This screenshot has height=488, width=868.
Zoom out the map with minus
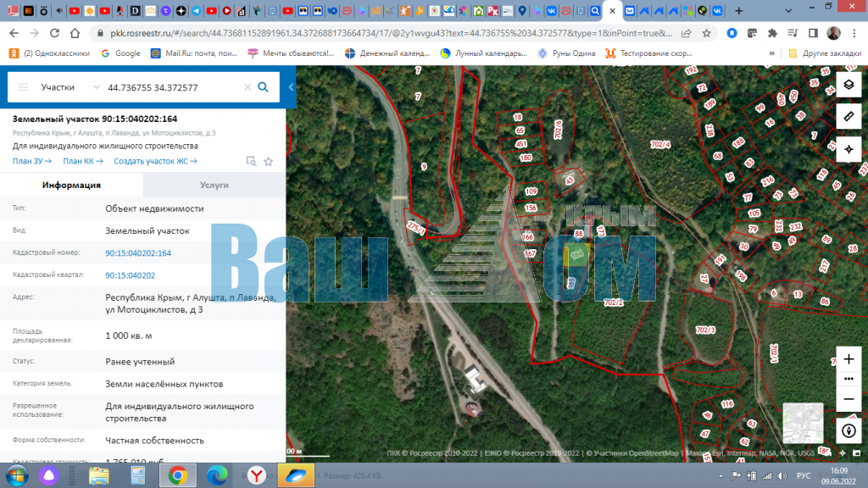[848, 399]
